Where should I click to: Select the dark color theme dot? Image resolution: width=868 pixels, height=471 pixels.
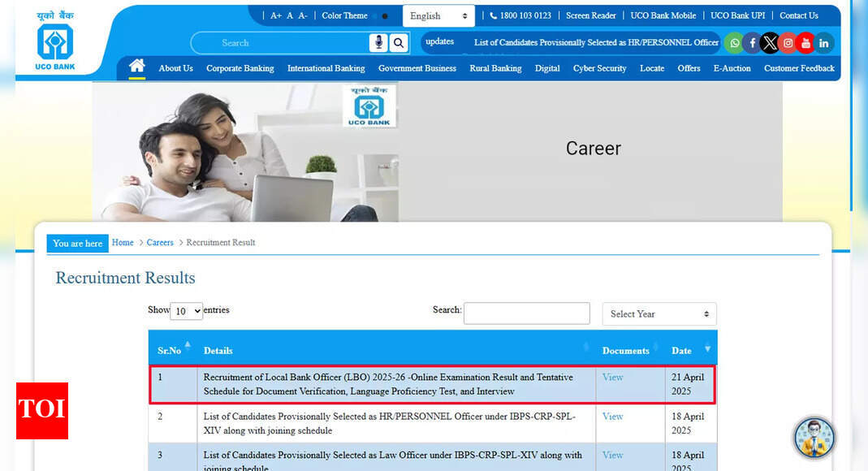click(385, 16)
